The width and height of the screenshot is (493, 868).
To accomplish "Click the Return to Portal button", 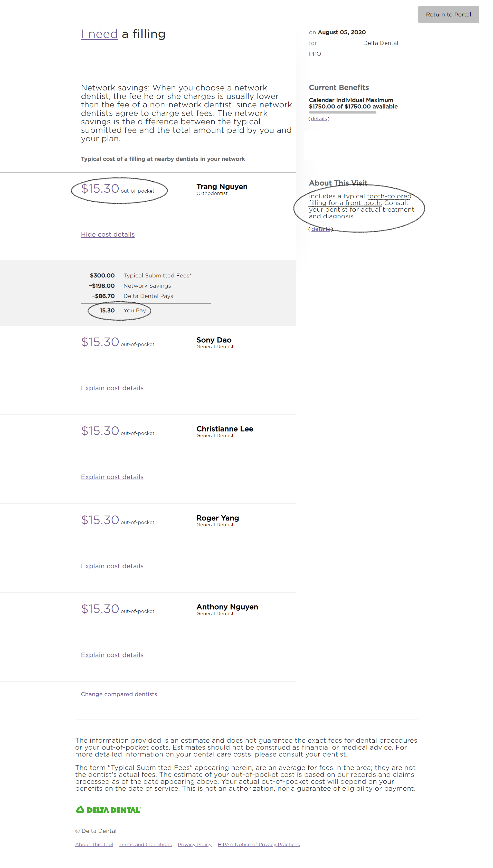I will click(448, 15).
